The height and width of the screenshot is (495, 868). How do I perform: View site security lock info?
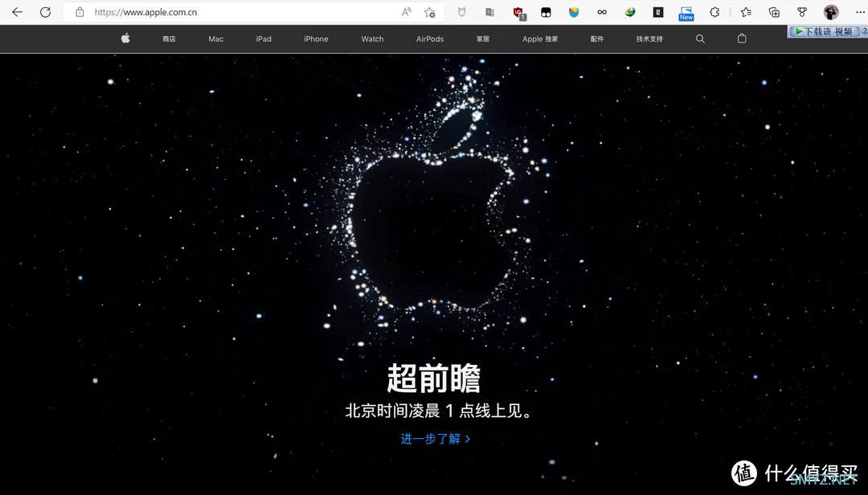pyautogui.click(x=80, y=12)
